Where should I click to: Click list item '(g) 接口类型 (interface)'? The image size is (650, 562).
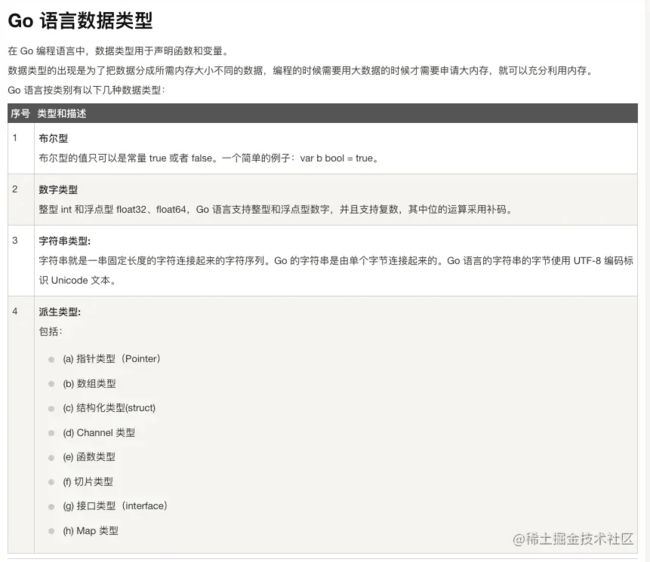point(115,506)
